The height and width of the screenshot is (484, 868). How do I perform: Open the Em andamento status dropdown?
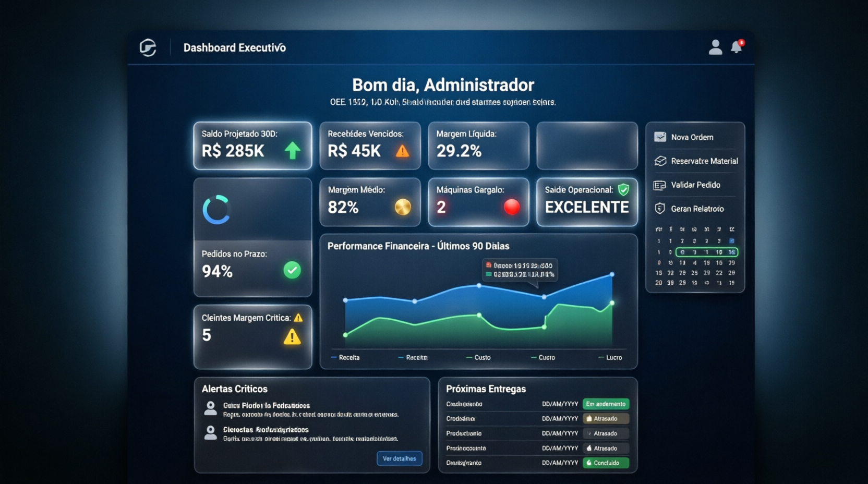click(606, 404)
